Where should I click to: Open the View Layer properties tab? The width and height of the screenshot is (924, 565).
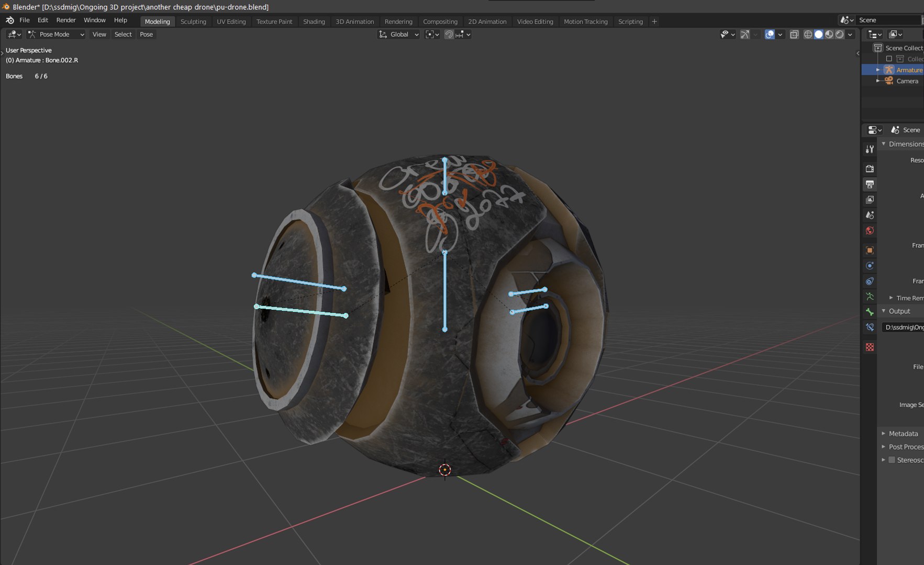(x=870, y=199)
